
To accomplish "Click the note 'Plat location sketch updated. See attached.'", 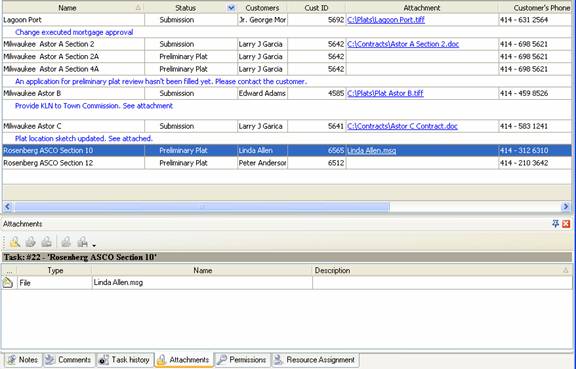I will click(83, 139).
